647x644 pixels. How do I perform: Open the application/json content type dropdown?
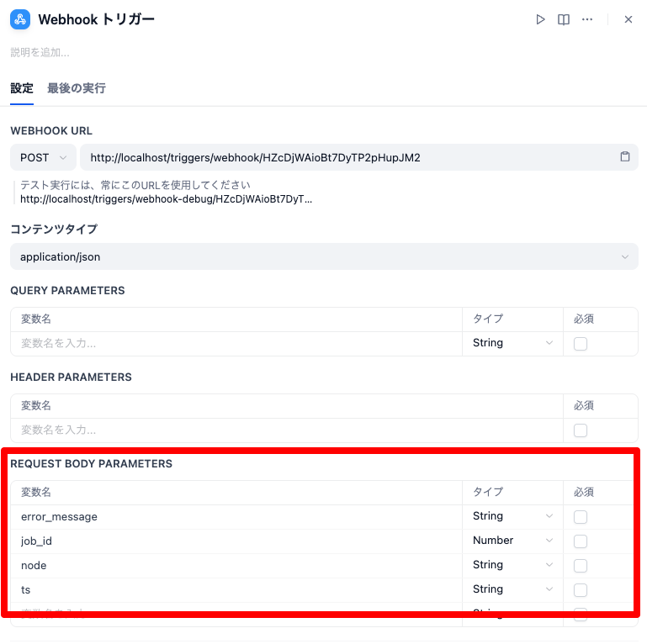click(x=324, y=256)
